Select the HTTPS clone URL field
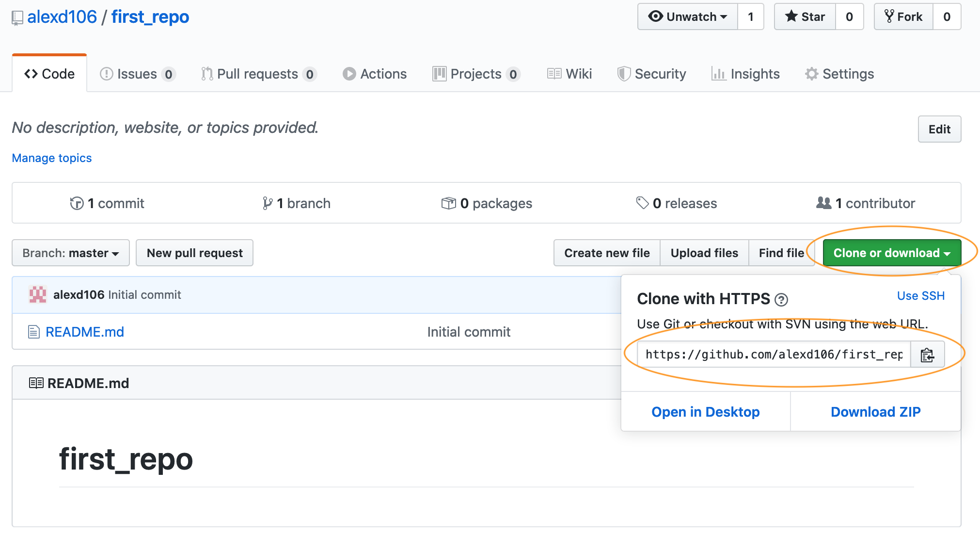 (774, 355)
